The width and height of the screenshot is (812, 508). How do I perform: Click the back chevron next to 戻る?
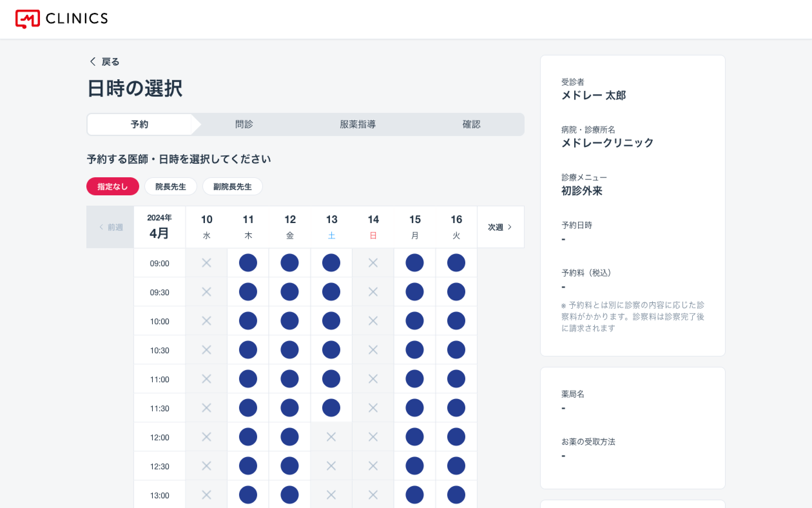pos(93,62)
